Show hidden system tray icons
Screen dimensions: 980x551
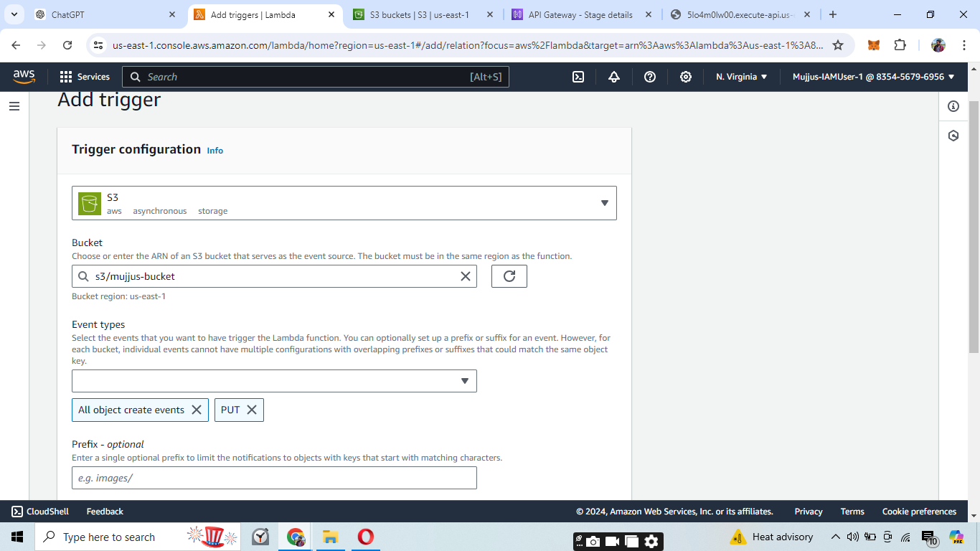coord(836,537)
